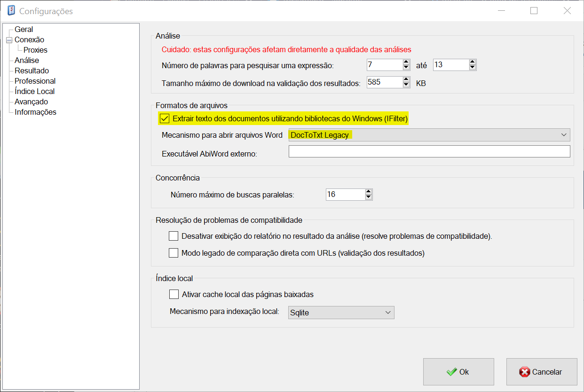
Task: Enable 'Modo legado de comparação direta' option
Action: pos(174,253)
